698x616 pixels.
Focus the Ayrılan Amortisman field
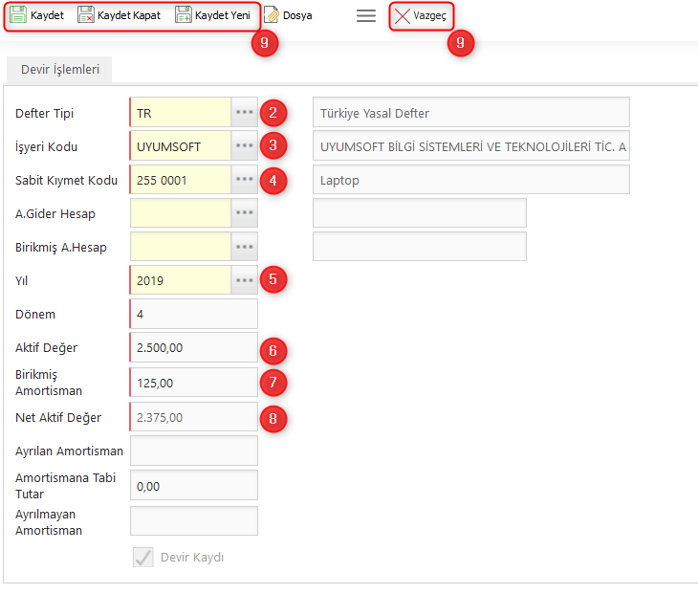(194, 451)
